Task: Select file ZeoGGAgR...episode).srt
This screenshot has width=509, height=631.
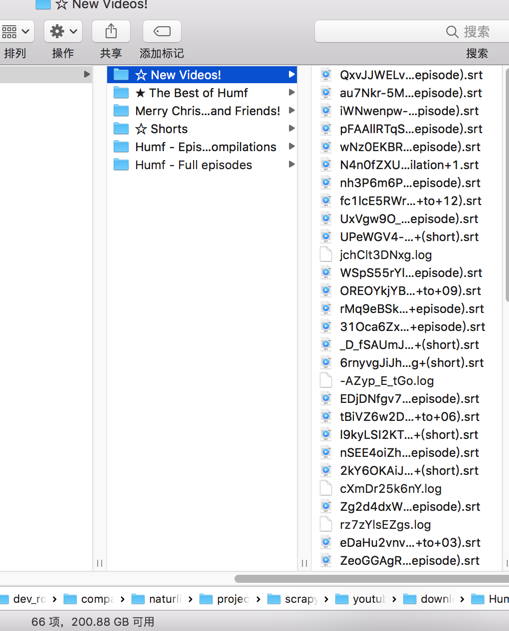Action: (406, 561)
